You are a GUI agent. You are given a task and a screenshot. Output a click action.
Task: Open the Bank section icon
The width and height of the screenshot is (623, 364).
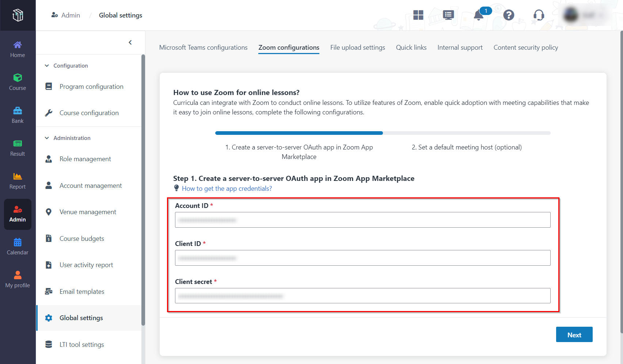pyautogui.click(x=18, y=110)
